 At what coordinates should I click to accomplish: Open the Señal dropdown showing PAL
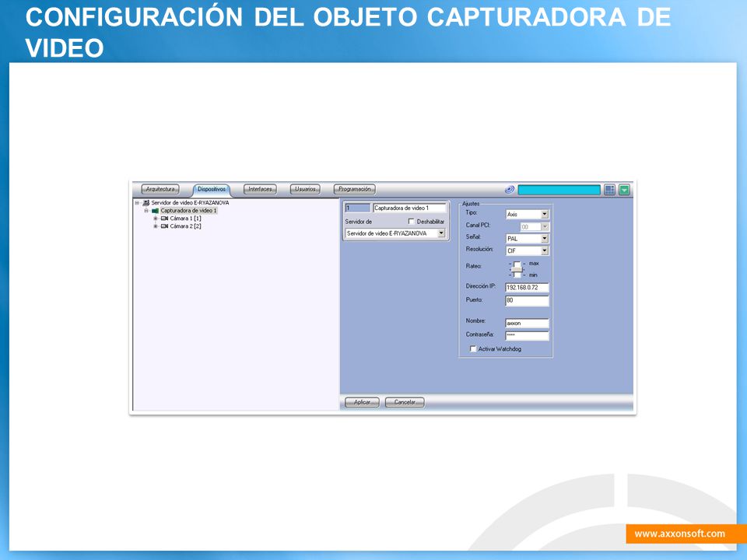coord(527,239)
